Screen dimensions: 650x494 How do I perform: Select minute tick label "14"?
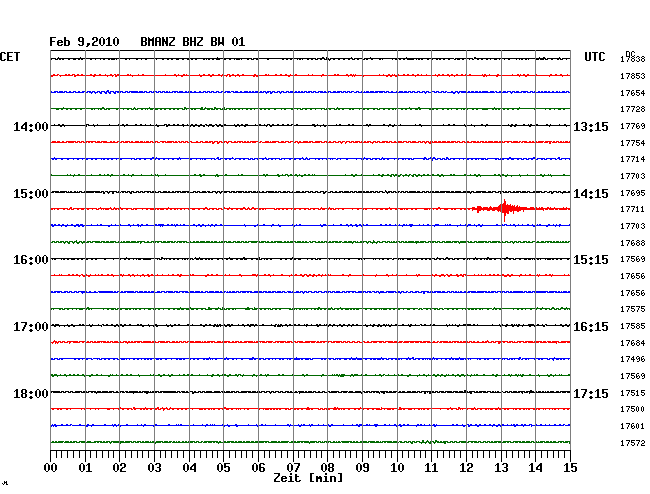point(536,468)
